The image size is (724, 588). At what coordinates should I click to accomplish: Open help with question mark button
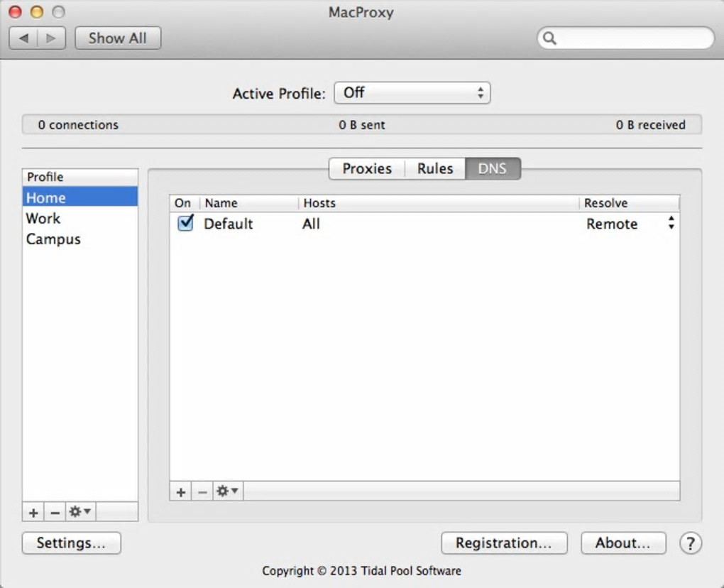691,543
